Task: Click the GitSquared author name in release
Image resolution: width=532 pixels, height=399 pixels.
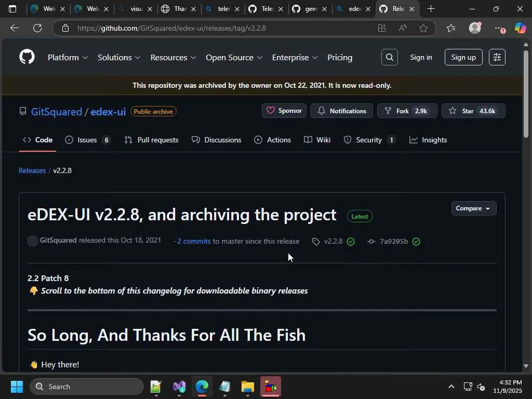Action: coord(58,240)
